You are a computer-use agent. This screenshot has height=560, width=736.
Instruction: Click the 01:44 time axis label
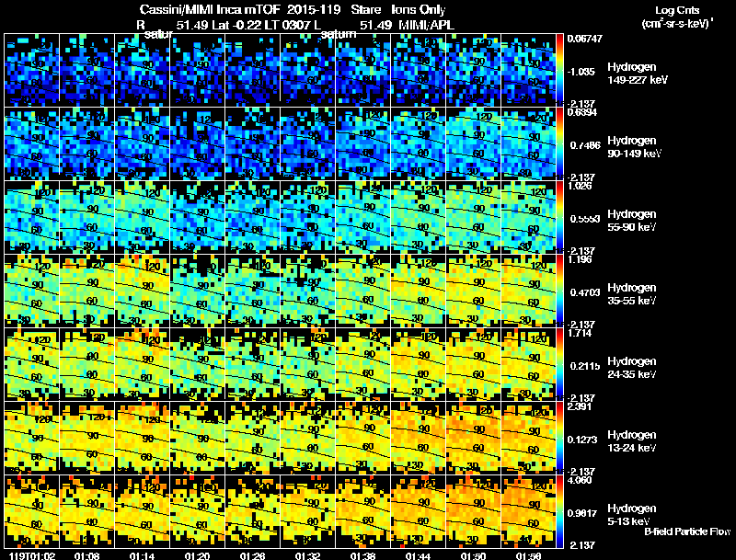coord(418,555)
